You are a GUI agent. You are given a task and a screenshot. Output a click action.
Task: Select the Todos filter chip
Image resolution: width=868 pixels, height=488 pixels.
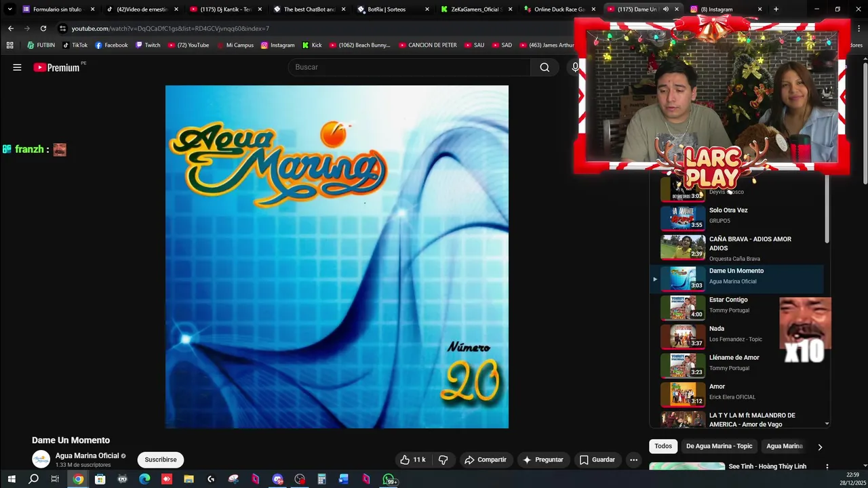click(x=663, y=446)
